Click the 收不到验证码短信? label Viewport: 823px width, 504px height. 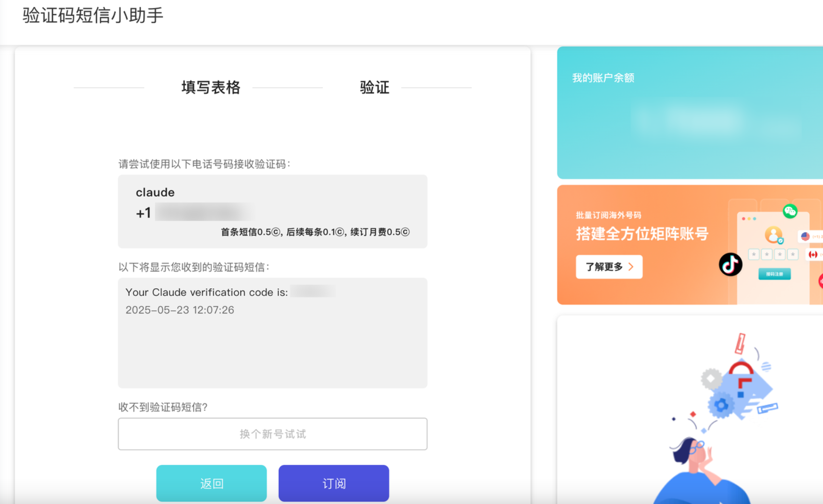click(x=163, y=407)
